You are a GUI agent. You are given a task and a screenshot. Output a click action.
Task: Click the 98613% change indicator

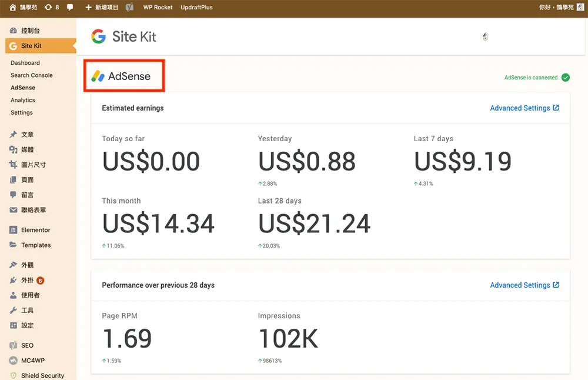[x=270, y=361]
